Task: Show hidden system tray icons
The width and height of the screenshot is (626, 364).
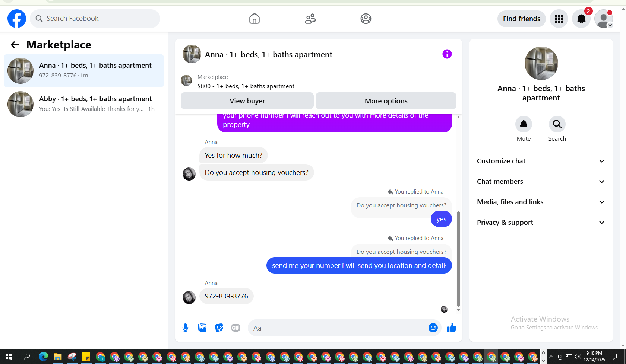Action: tap(551, 357)
